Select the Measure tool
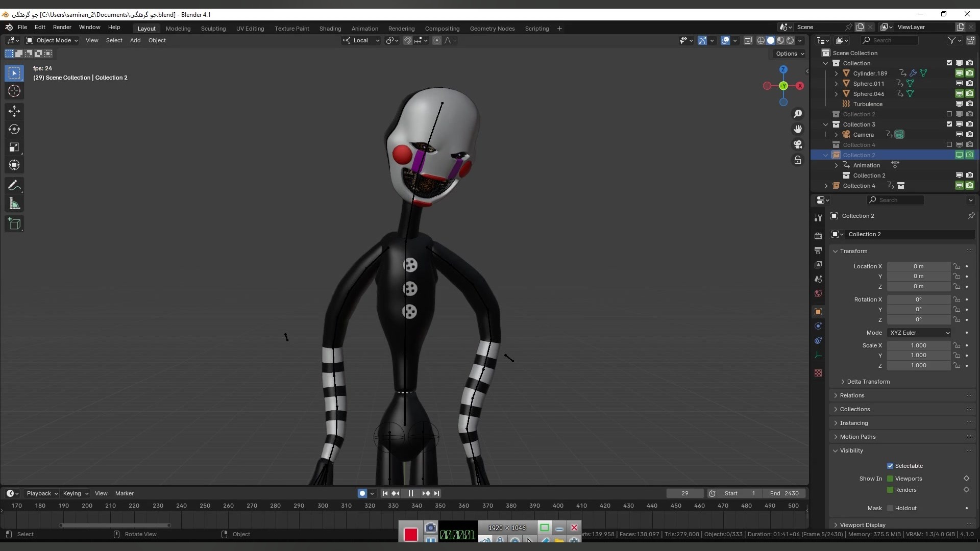The width and height of the screenshot is (980, 551). pos(14,204)
